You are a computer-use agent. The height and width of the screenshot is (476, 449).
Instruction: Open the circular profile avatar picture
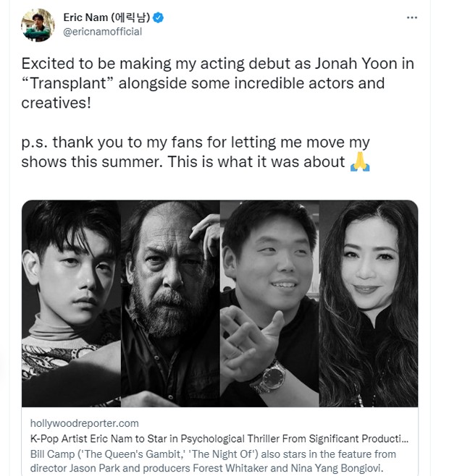coord(38,25)
